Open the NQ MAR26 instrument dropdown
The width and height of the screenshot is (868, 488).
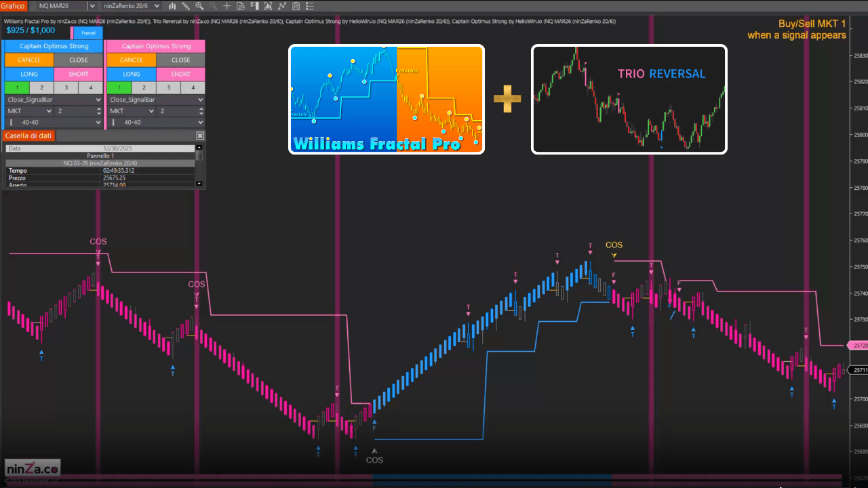pos(64,5)
